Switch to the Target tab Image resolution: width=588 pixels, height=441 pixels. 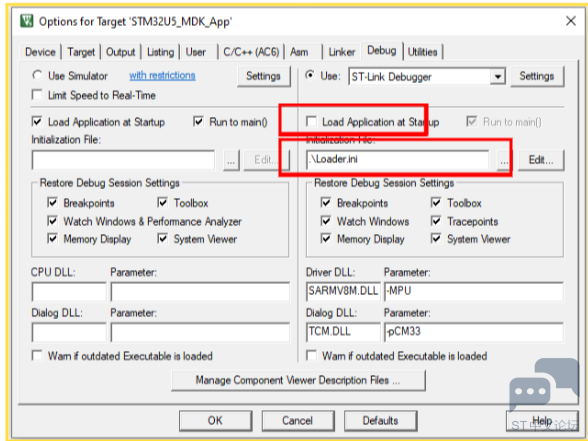pyautogui.click(x=81, y=52)
